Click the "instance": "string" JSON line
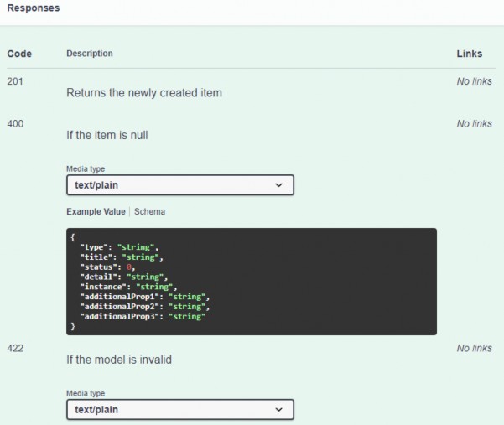Viewport: 504px width, 425px height. 128,287
